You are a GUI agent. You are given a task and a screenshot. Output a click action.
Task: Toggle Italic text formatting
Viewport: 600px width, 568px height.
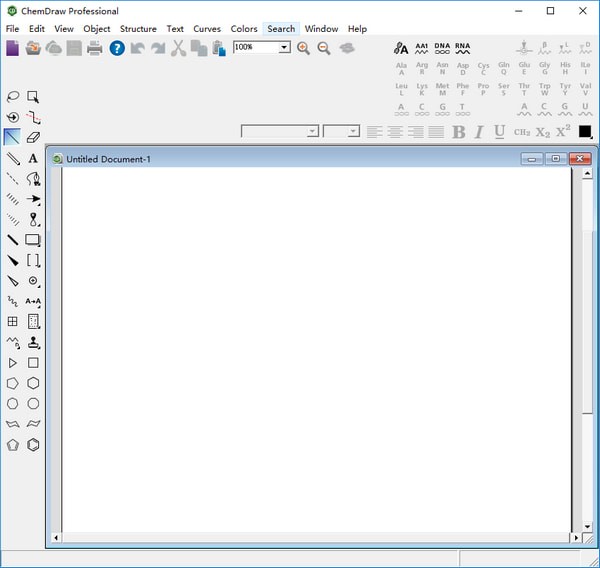point(479,132)
